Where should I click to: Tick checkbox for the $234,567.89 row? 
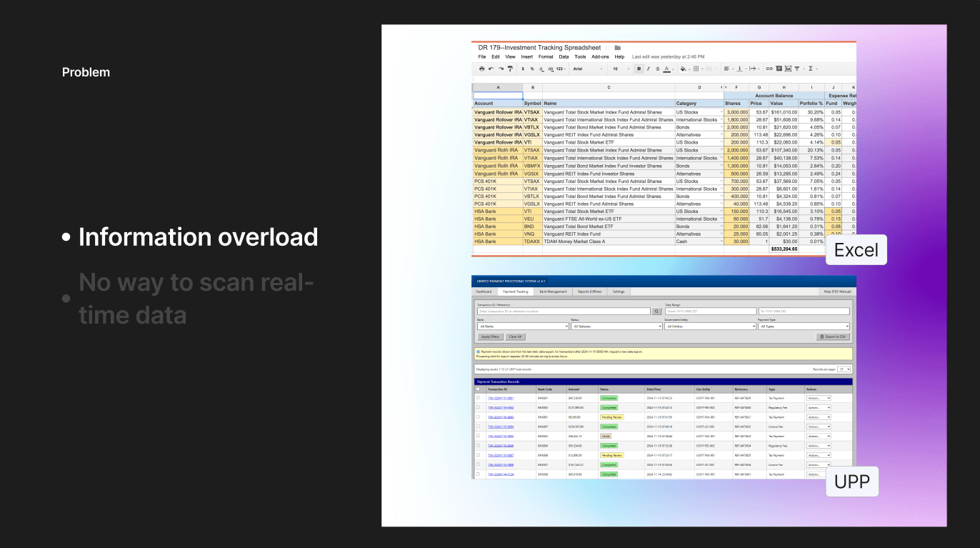point(479,426)
